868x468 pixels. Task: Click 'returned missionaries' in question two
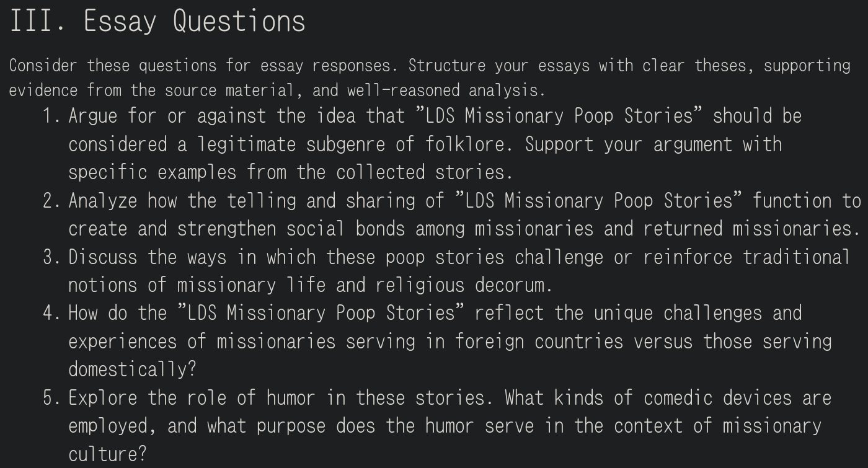751,229
